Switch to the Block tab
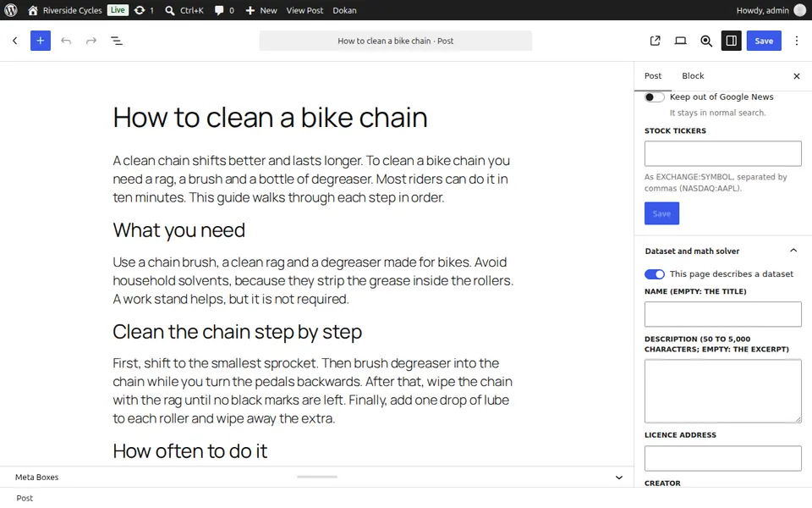This screenshot has height=508, width=812. 693,75
